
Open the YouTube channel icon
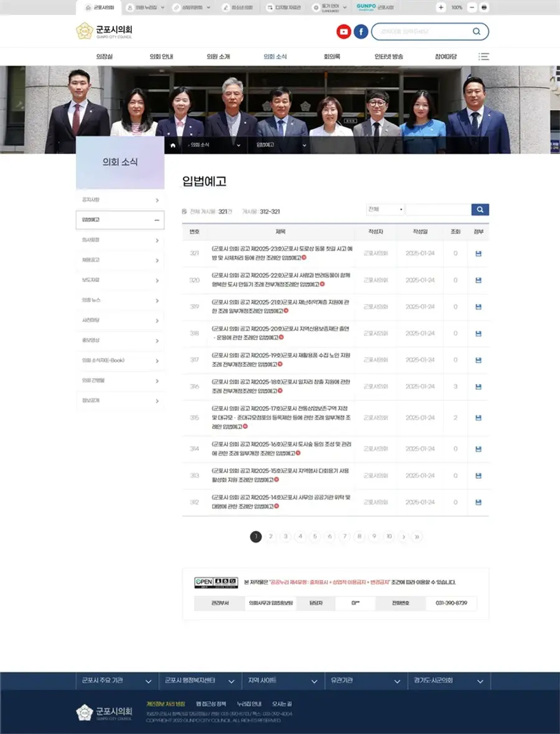coord(344,32)
